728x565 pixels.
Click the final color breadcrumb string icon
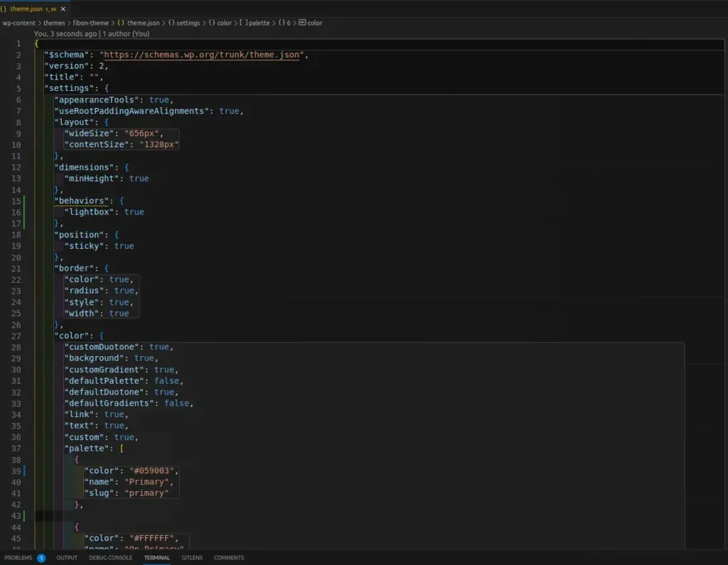[302, 22]
